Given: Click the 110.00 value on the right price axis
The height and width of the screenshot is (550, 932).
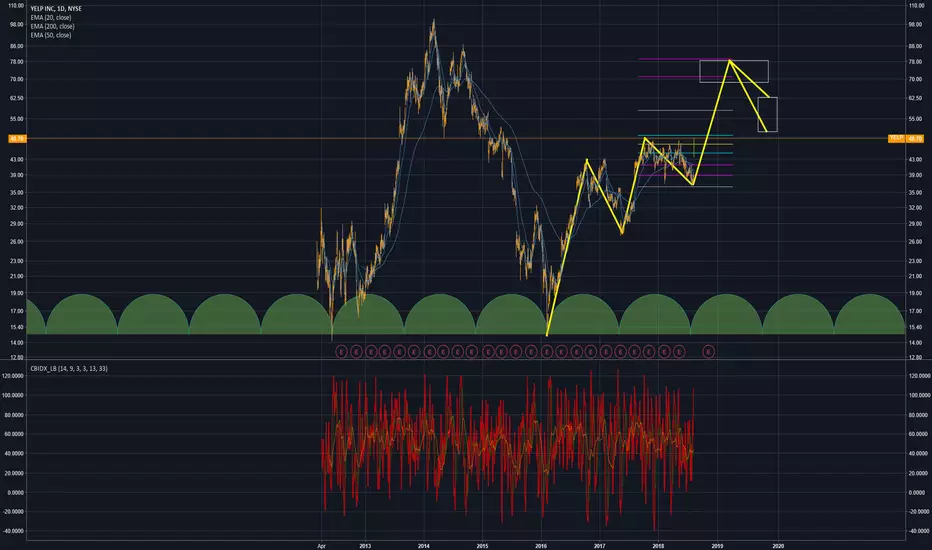Looking at the screenshot, I should pyautogui.click(x=916, y=6).
